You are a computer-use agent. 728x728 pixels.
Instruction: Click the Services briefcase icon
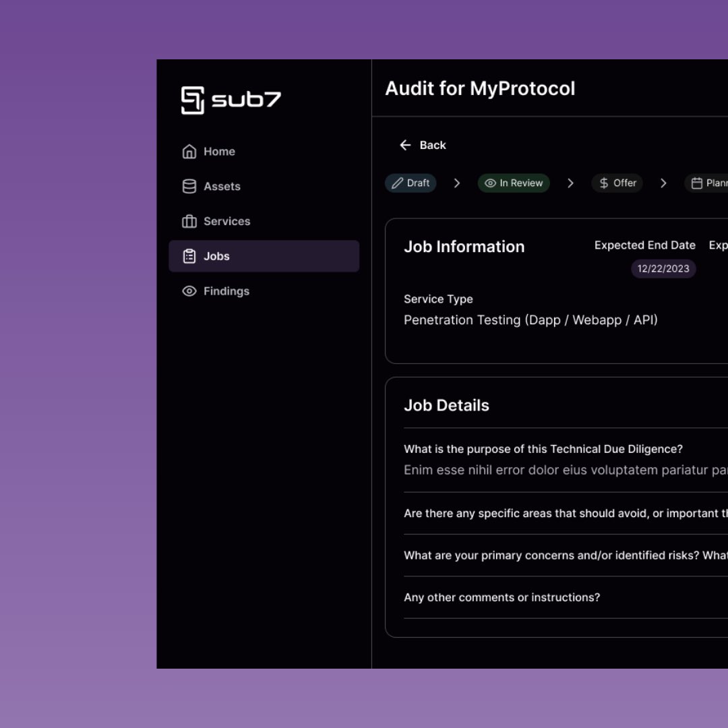(x=189, y=221)
